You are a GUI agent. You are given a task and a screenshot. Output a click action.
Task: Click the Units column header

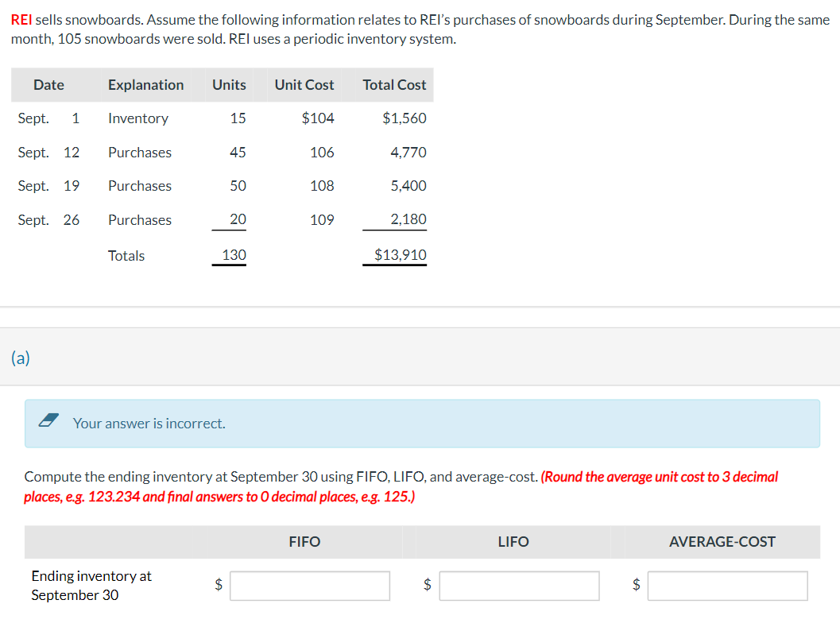[x=229, y=85]
